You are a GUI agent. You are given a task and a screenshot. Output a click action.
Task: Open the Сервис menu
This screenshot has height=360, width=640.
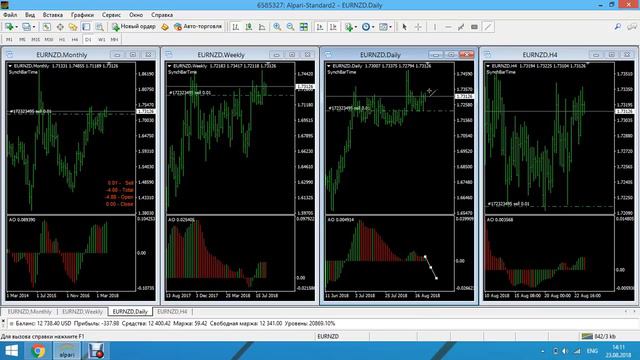point(111,15)
